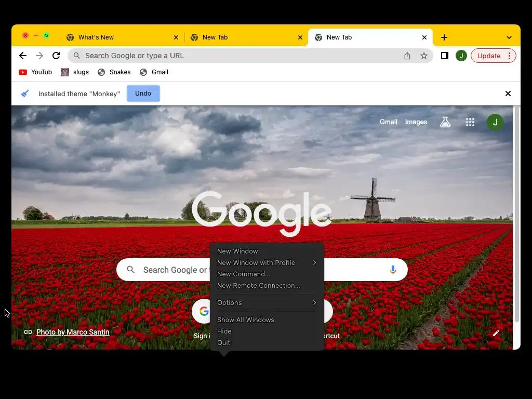Switch to the What's New tab
532x399 pixels.
(x=122, y=37)
